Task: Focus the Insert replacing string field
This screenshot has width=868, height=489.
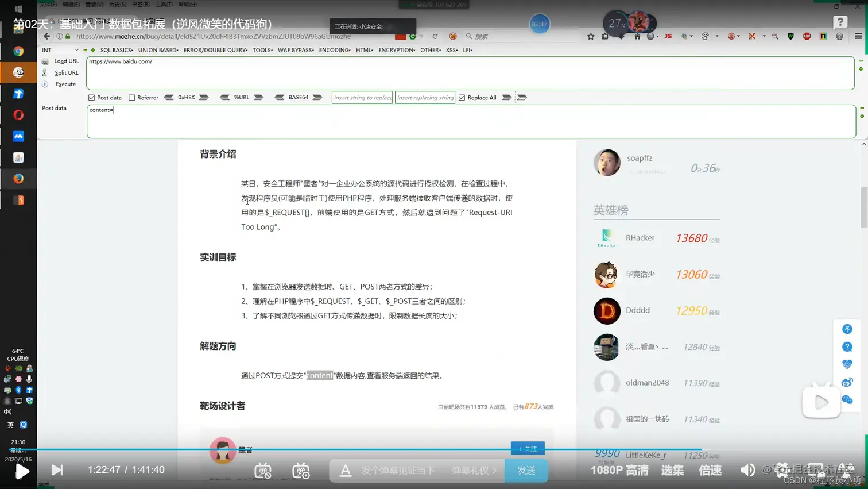Action: click(425, 98)
